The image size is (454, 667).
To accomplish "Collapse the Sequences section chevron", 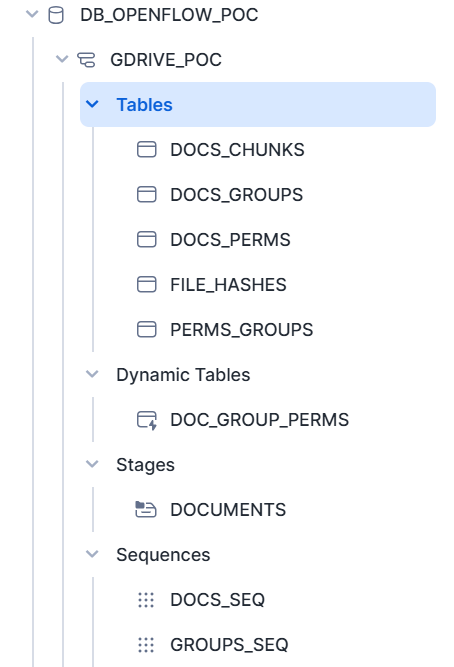I will click(x=92, y=555).
